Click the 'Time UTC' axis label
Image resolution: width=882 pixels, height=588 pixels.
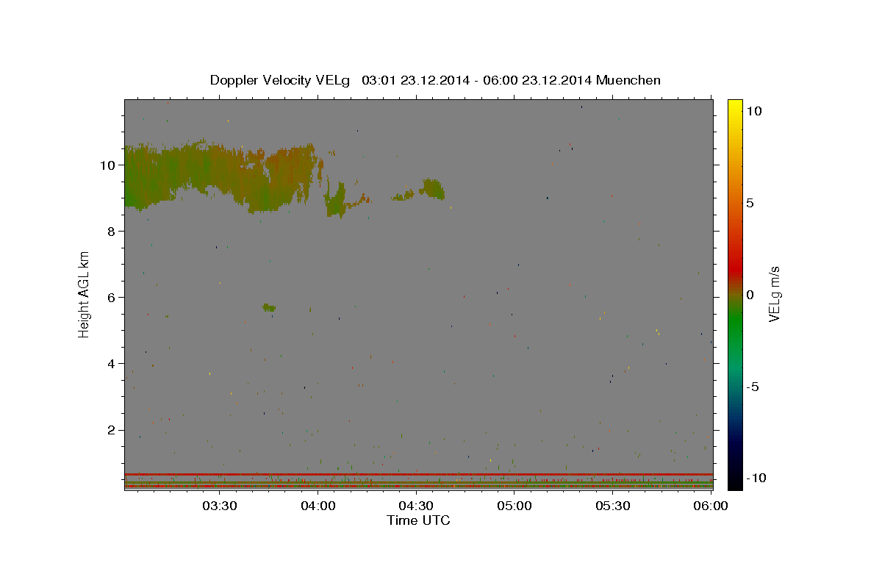tap(418, 520)
